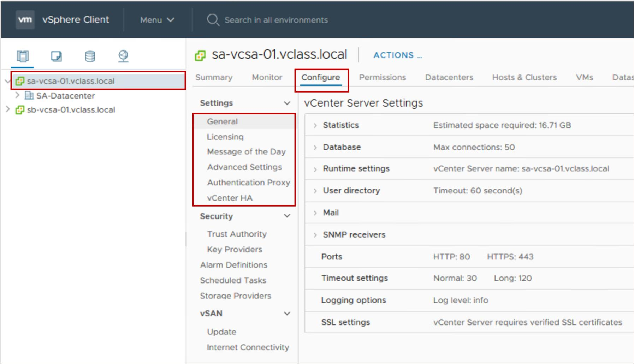This screenshot has width=634, height=364.
Task: Click the sa-vcsa-01 vCenter icon in the tree
Action: 20,81
